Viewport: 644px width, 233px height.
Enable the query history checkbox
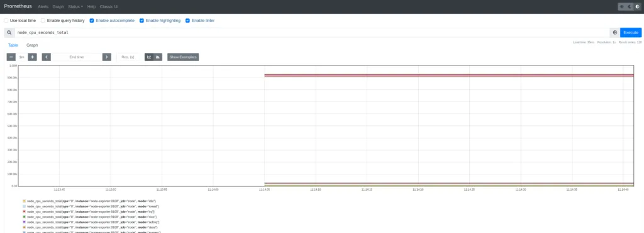click(43, 21)
